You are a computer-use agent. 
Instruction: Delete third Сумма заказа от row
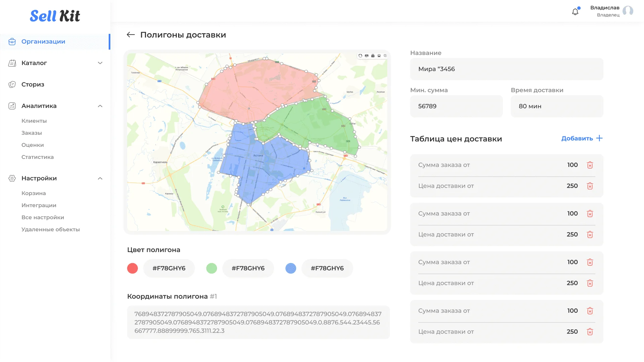[x=590, y=262]
